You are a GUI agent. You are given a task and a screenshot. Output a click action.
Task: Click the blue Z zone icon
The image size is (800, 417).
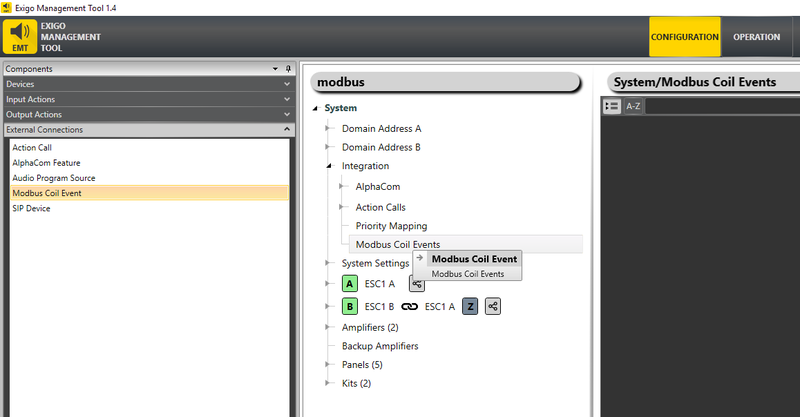coord(470,307)
